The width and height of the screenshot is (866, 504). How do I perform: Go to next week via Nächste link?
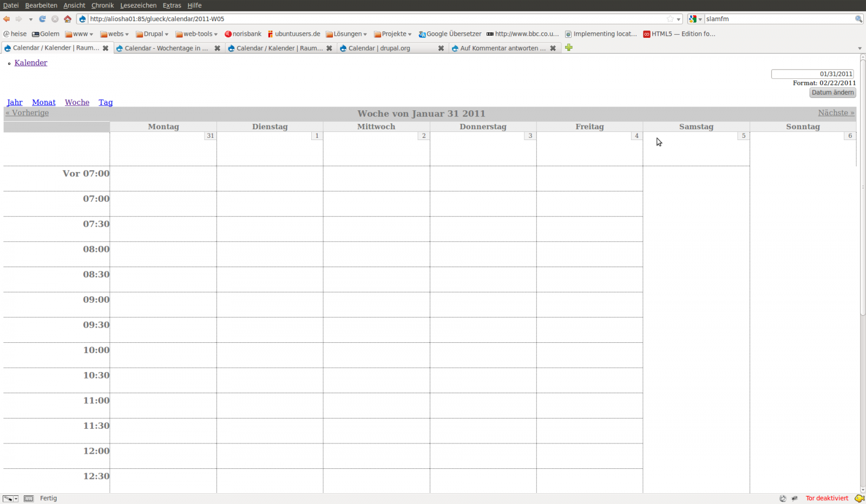[836, 113]
